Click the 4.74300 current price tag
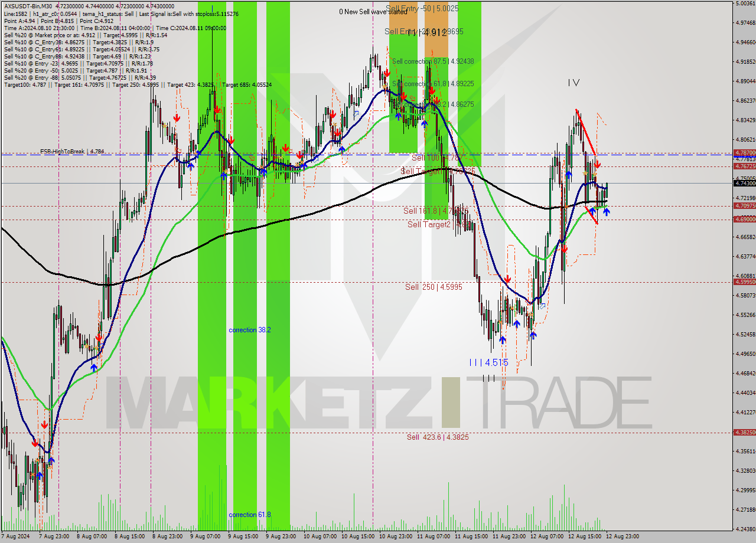 744,183
